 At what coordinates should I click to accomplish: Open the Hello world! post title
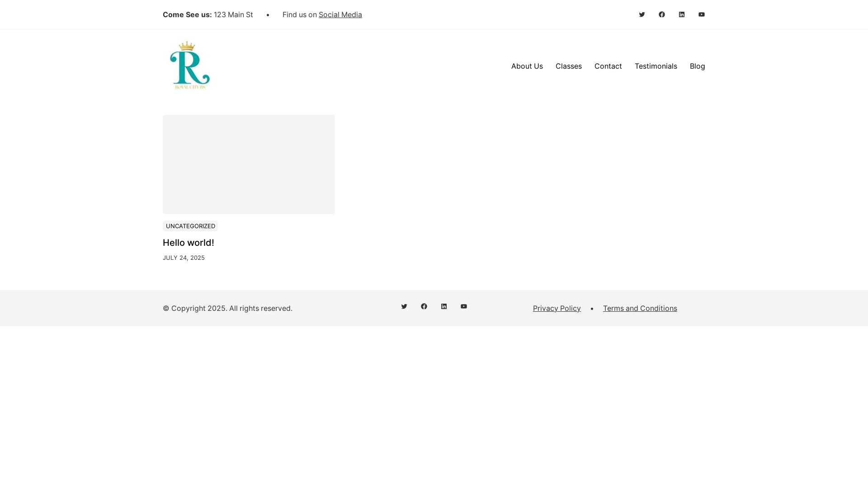click(189, 243)
